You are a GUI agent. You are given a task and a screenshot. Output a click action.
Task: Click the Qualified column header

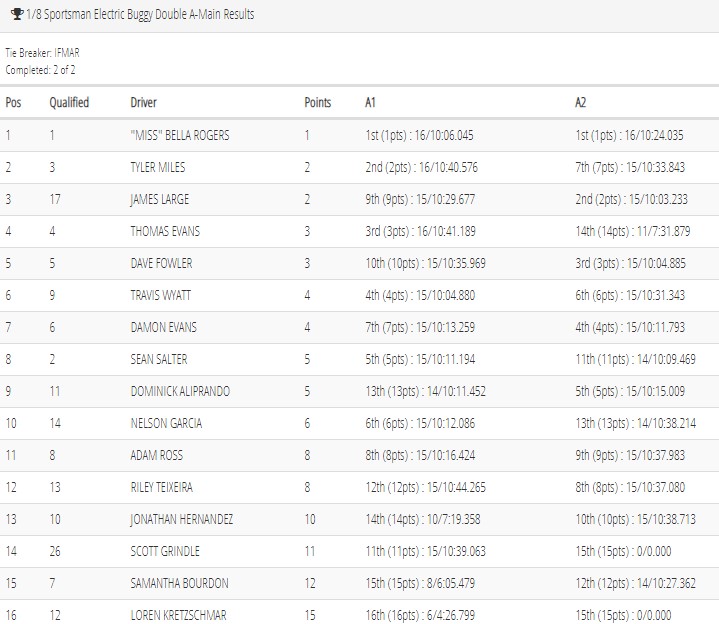(69, 102)
